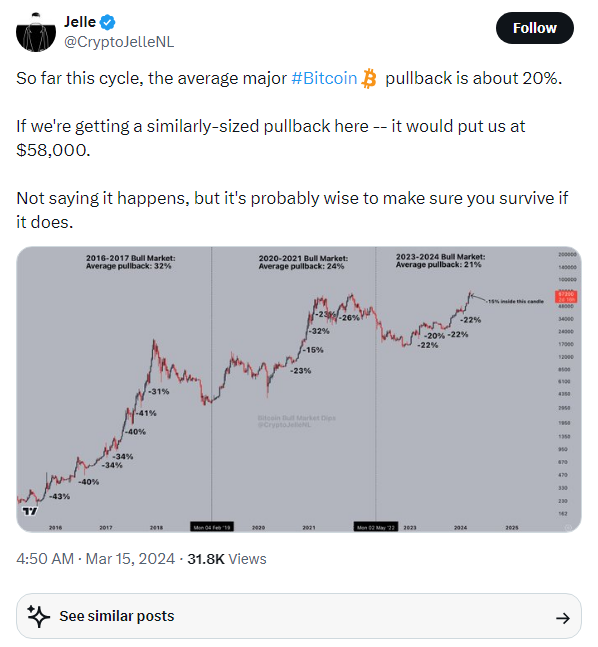Click the blue verified badge next to Jelle
The width and height of the screenshot is (598, 647).
(x=108, y=22)
